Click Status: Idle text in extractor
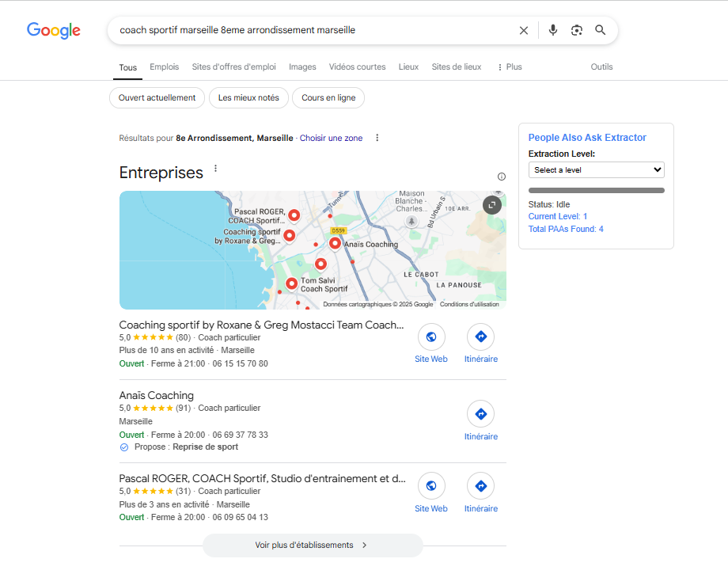728x574 pixels. point(549,204)
